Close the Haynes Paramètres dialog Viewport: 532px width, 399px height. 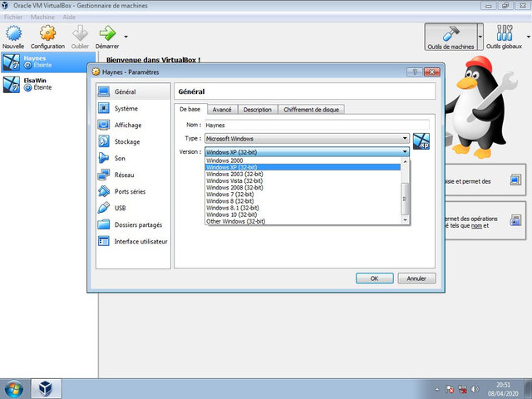tap(431, 72)
